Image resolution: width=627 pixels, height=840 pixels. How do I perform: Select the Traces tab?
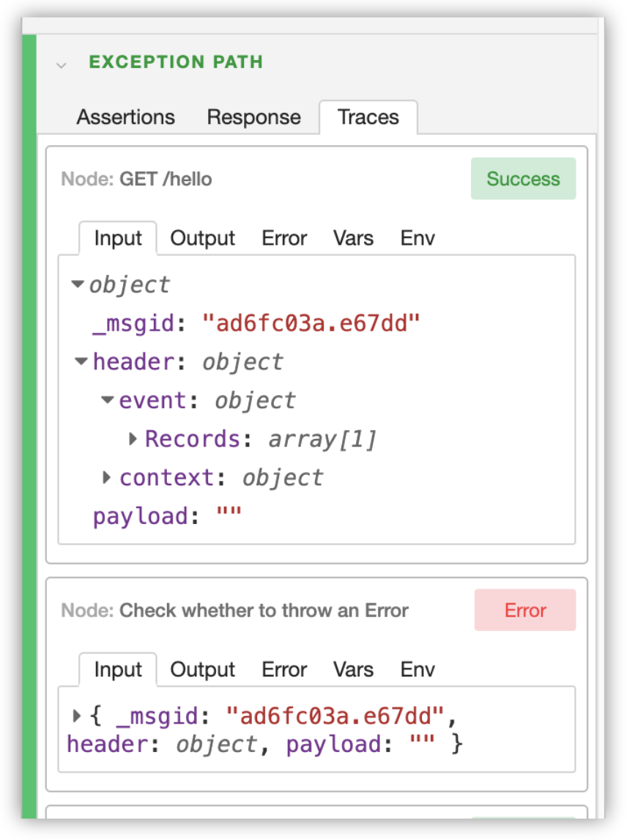click(x=368, y=117)
